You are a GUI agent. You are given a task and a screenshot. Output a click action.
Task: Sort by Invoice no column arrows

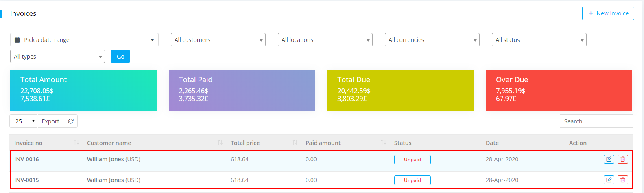(76, 142)
